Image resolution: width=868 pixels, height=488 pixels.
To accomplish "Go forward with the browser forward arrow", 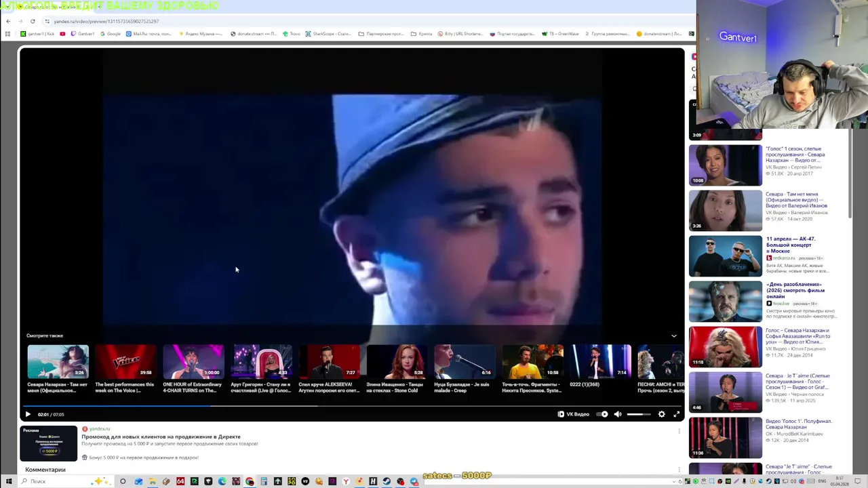I will (x=20, y=21).
